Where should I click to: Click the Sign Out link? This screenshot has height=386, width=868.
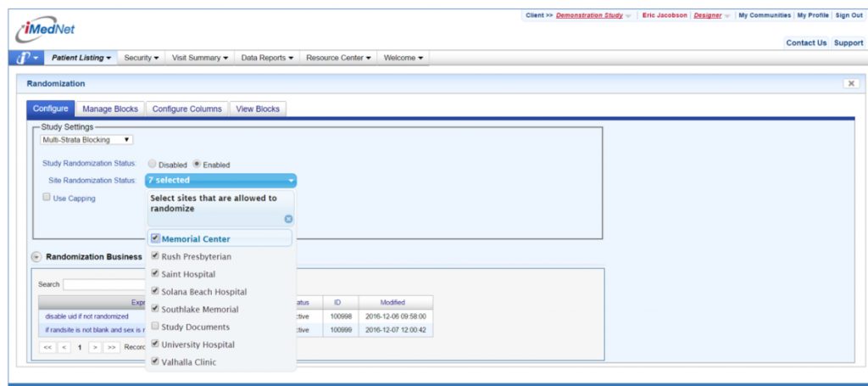(x=849, y=15)
